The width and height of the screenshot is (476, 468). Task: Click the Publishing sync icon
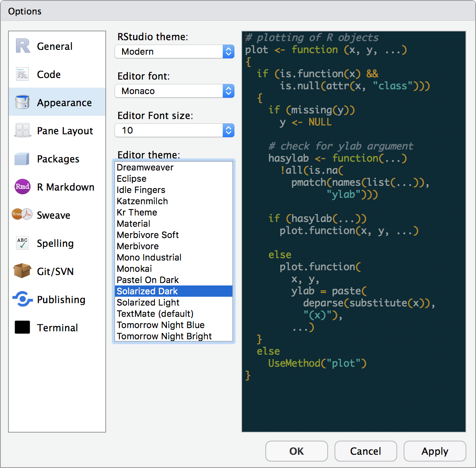(x=23, y=299)
